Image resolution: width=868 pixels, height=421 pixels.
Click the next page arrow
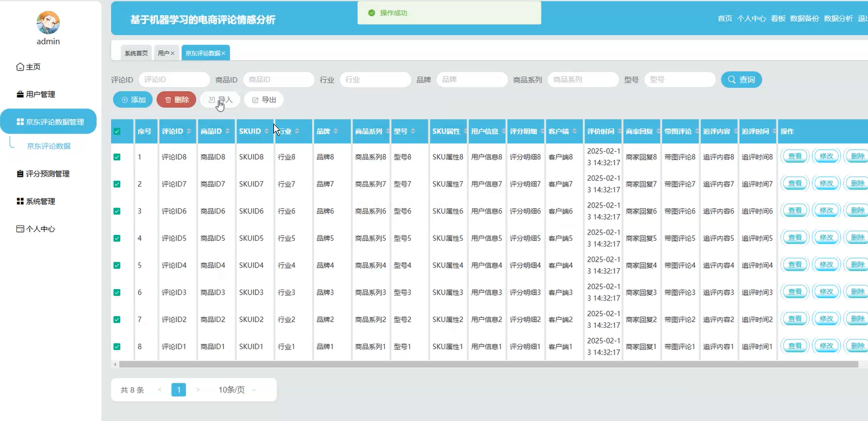tap(198, 390)
